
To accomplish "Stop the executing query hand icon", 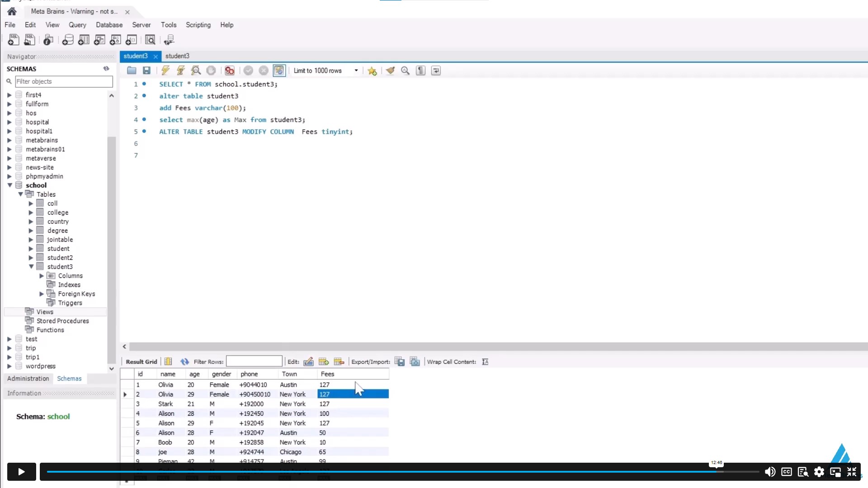I will point(211,70).
